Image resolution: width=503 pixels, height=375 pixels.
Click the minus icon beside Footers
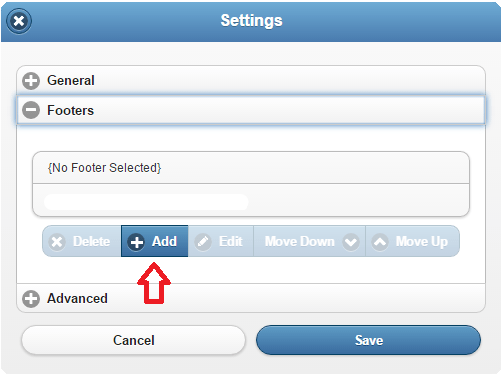click(x=31, y=110)
